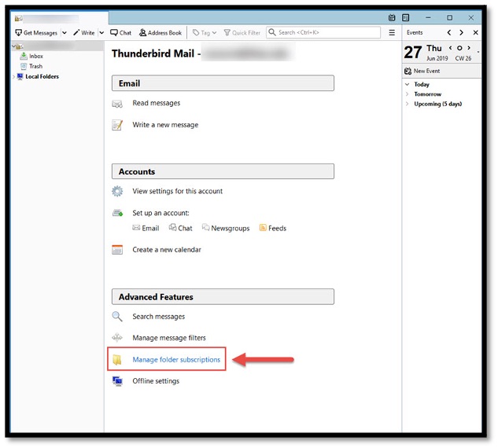
Task: Click Create a new calendar
Action: point(167,250)
